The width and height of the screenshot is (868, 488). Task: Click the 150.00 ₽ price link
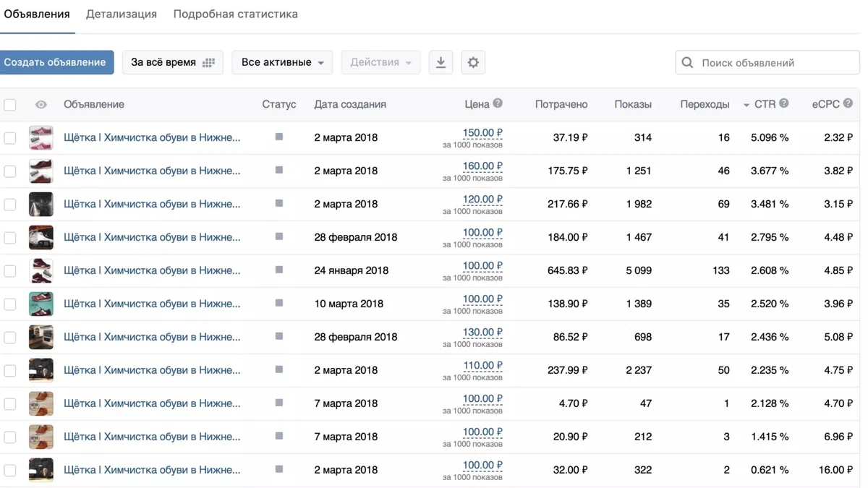click(482, 133)
